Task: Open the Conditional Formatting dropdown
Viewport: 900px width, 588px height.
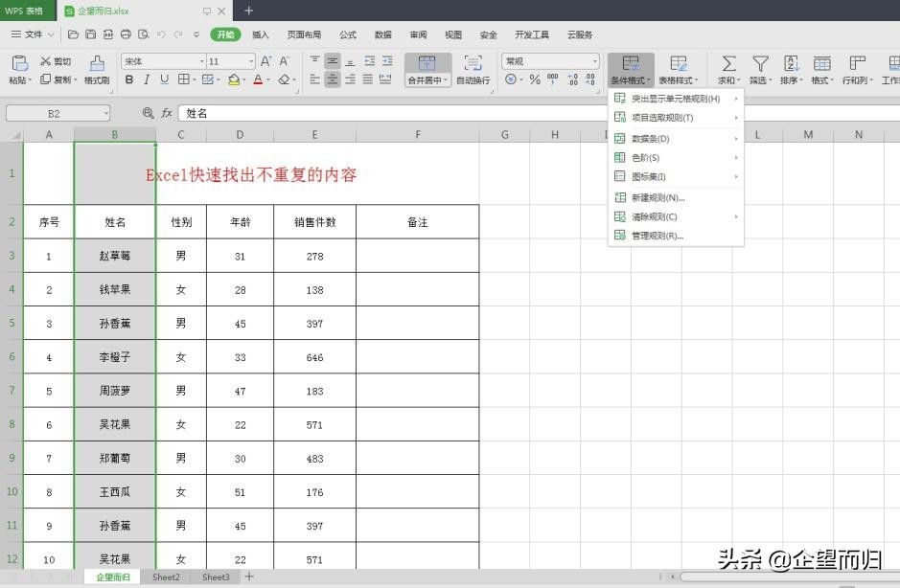Action: click(x=631, y=70)
